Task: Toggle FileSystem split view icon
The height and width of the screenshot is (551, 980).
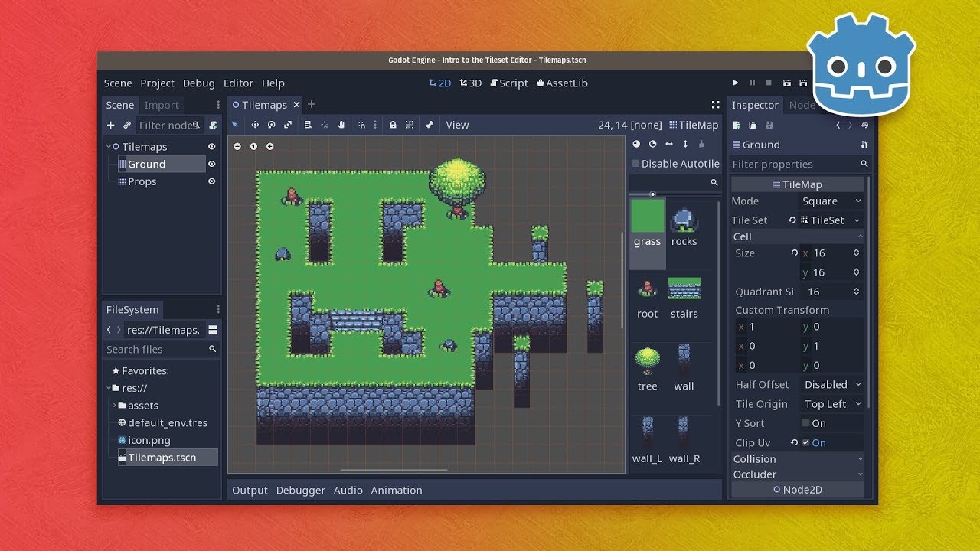Action: coord(213,330)
